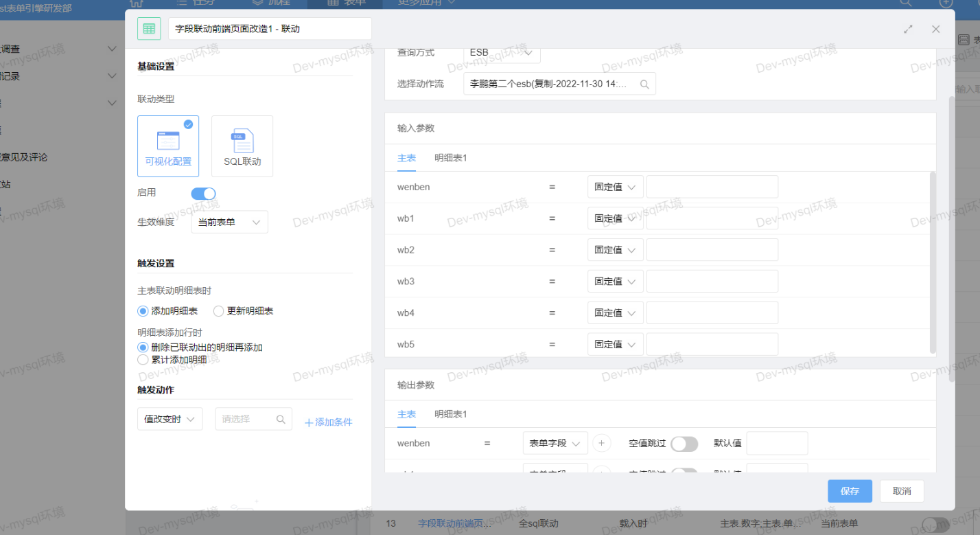
Task: Click wb5 parameter name
Action: coord(406,344)
